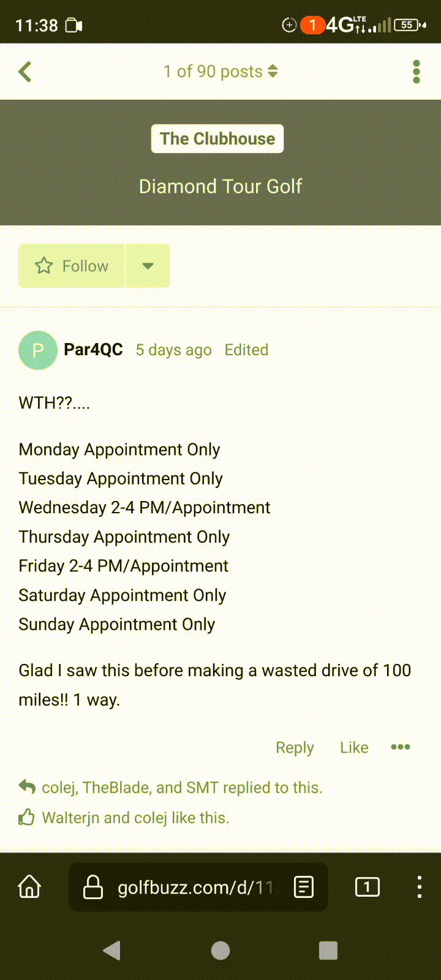Expand the Follow options dropdown arrow
Screen dimensions: 441x980
148,266
